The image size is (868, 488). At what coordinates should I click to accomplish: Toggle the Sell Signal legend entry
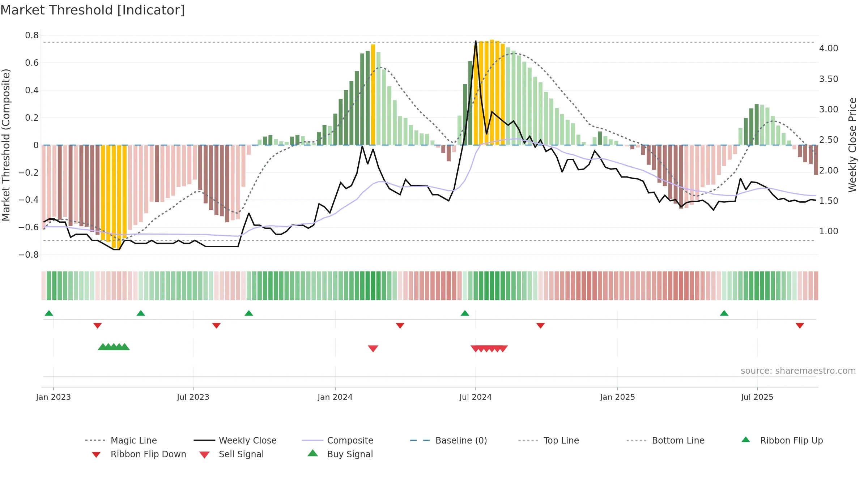[231, 454]
